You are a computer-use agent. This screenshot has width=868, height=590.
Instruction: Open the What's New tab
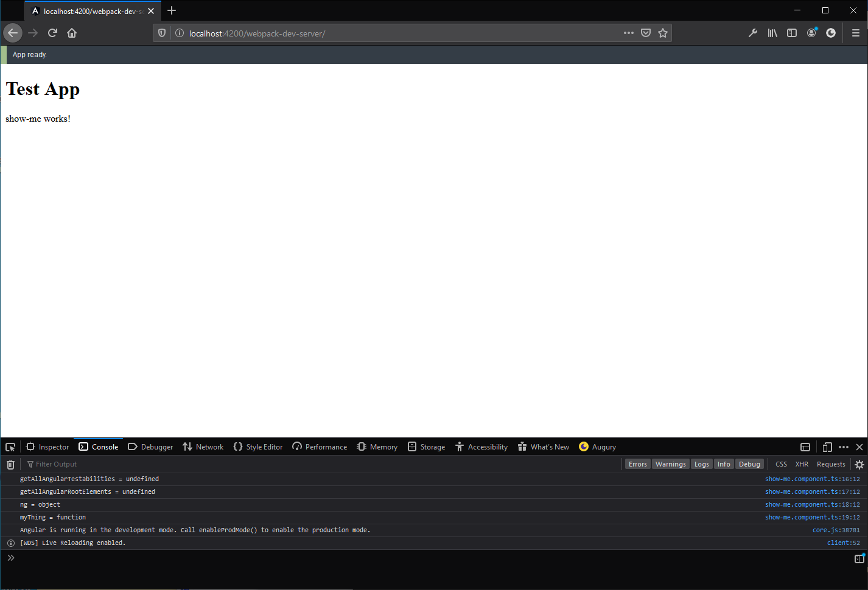(x=544, y=447)
